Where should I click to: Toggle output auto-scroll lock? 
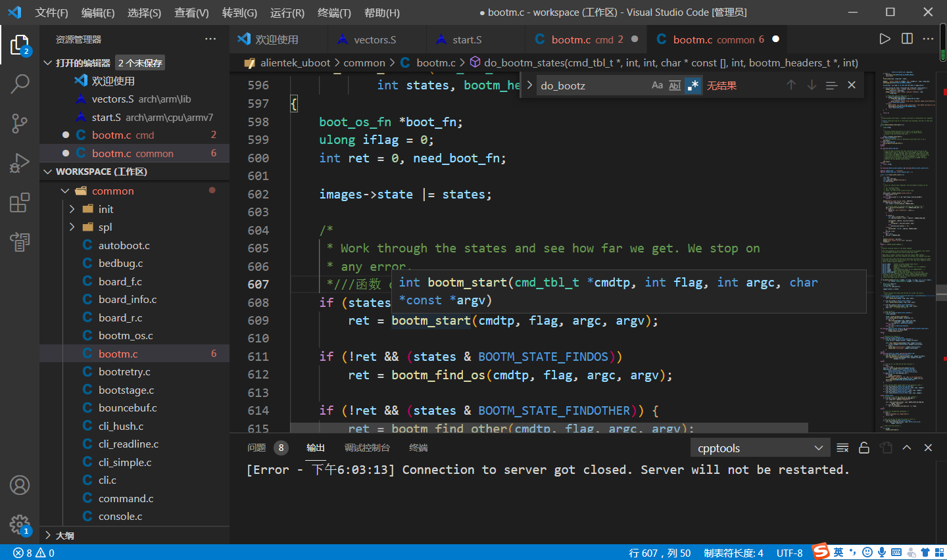[864, 448]
